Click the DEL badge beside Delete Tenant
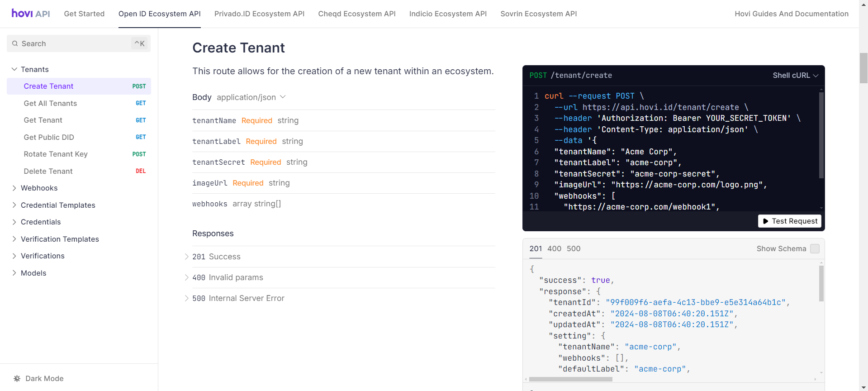Screen dimensions: 868x391 [x=141, y=171]
